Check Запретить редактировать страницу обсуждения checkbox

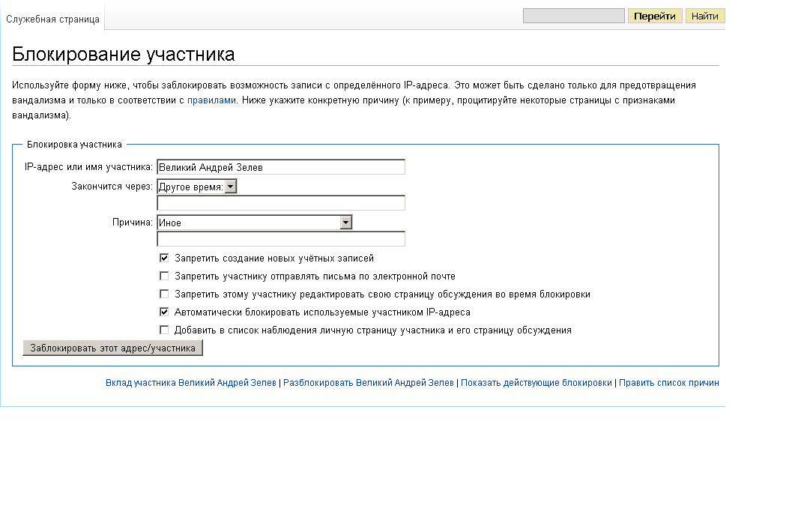[x=164, y=294]
